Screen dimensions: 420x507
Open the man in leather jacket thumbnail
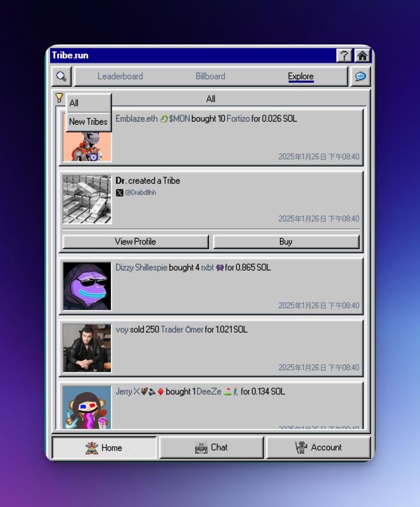87,348
